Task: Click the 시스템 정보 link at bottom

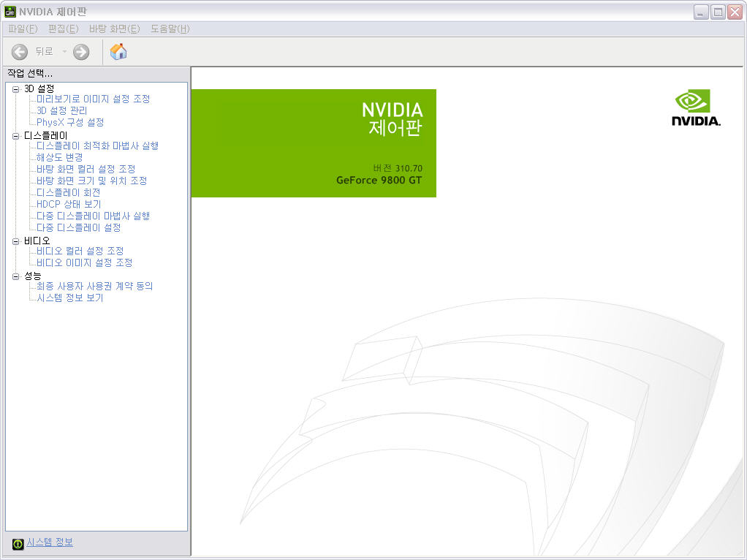Action: pyautogui.click(x=50, y=542)
